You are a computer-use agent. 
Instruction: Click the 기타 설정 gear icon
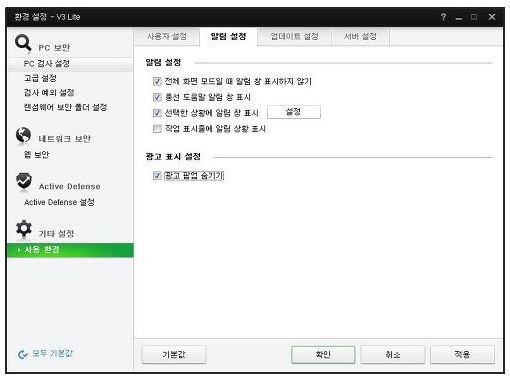[x=24, y=229]
